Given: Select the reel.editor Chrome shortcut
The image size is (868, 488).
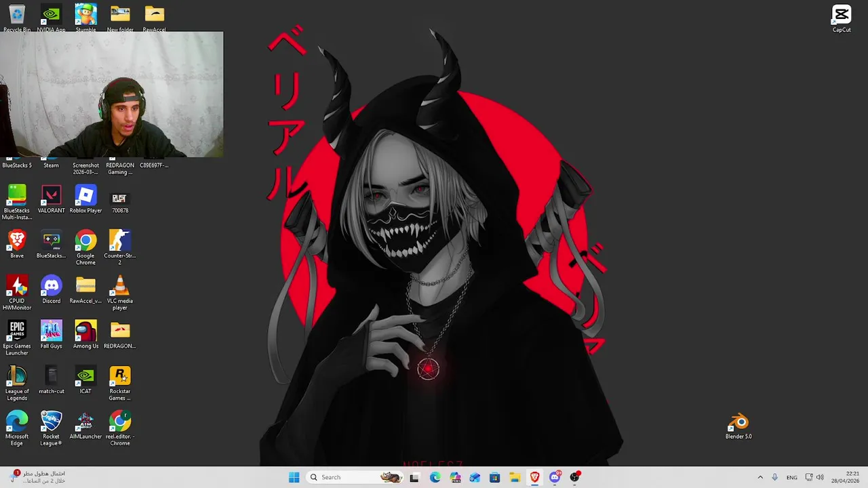Looking at the screenshot, I should tap(120, 428).
